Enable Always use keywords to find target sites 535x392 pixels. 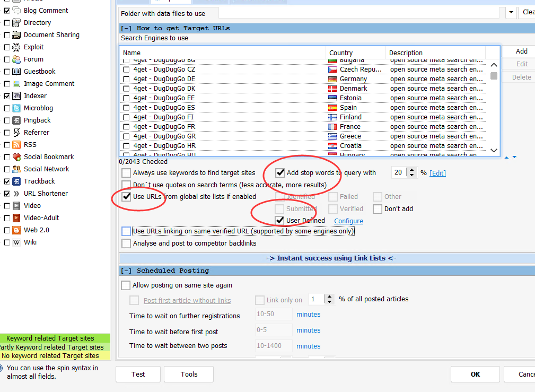(126, 173)
